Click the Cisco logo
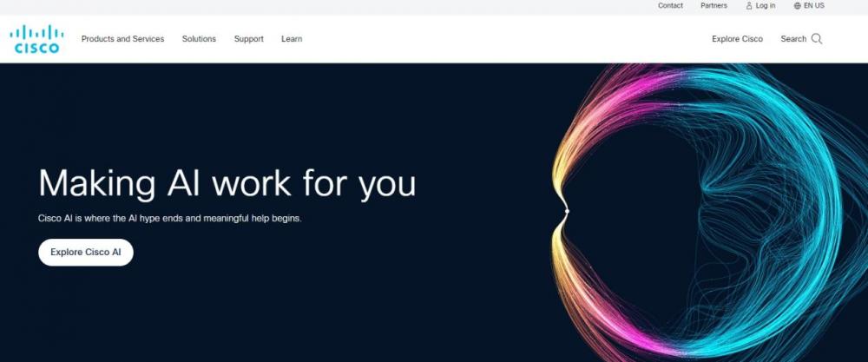The image size is (868, 362). click(x=36, y=39)
